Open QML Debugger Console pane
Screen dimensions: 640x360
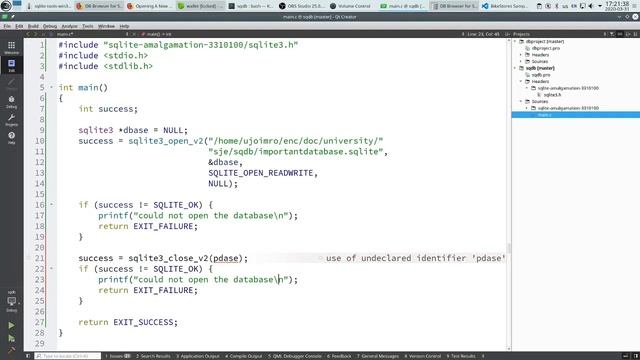pyautogui.click(x=295, y=356)
